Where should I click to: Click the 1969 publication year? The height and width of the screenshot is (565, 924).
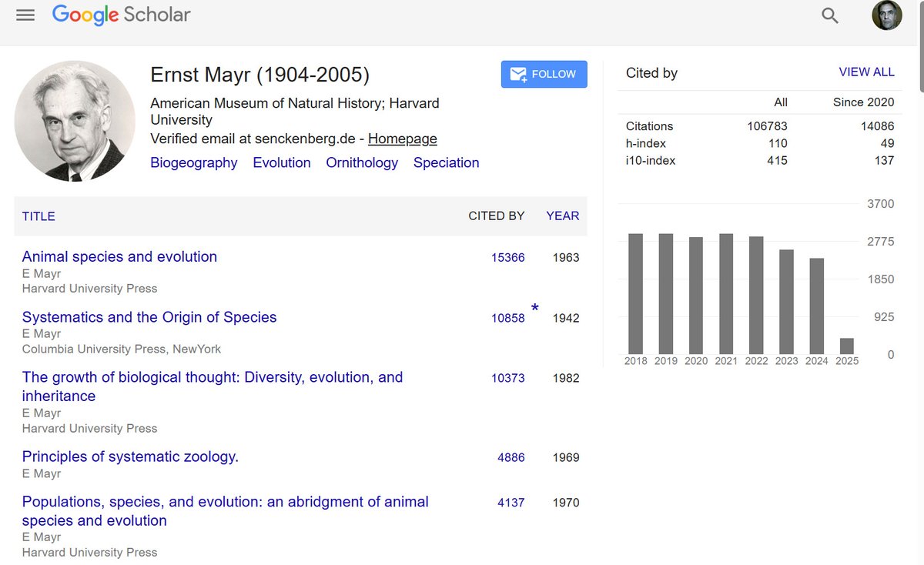(x=566, y=457)
